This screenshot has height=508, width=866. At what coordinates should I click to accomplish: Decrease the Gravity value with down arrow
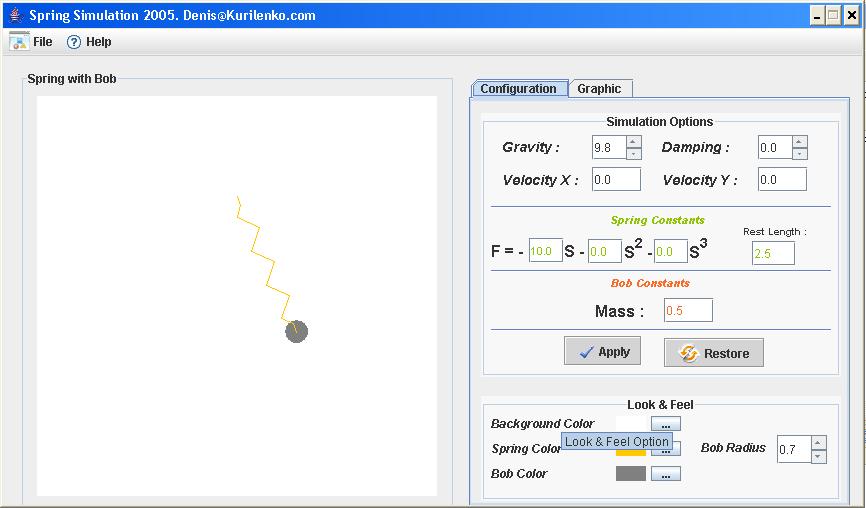633,154
